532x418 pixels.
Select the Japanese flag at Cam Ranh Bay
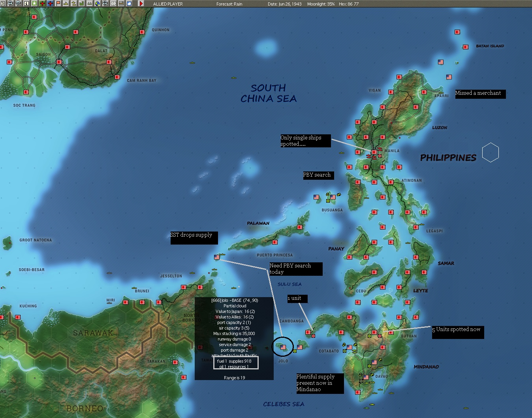[x=117, y=77]
